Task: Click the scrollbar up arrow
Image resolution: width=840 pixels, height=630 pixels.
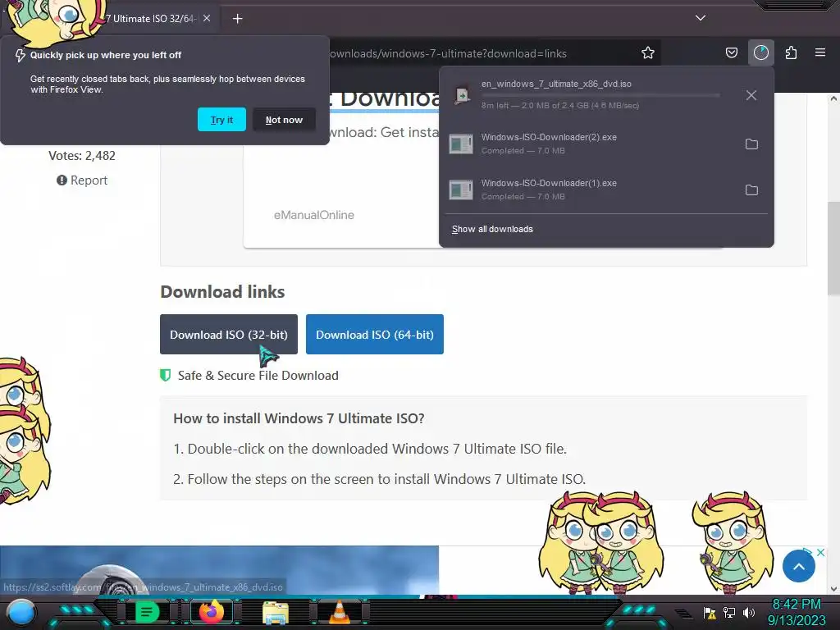Action: click(x=833, y=98)
